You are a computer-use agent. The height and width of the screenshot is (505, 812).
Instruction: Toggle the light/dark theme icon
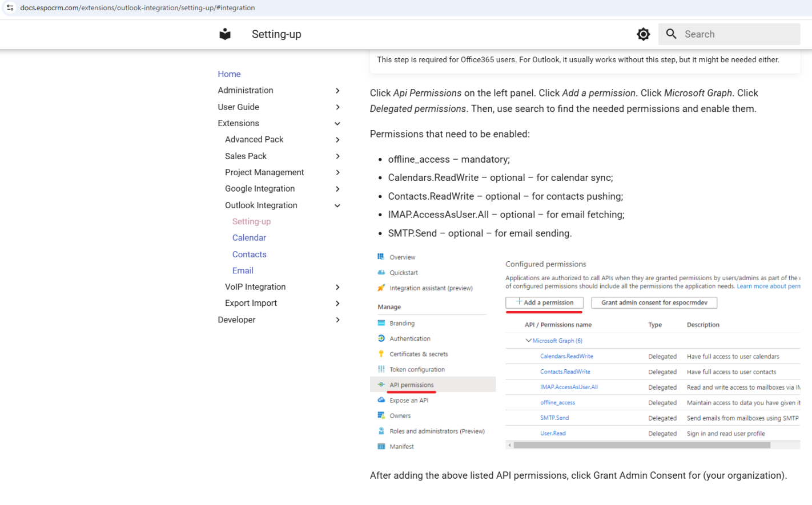tap(644, 34)
